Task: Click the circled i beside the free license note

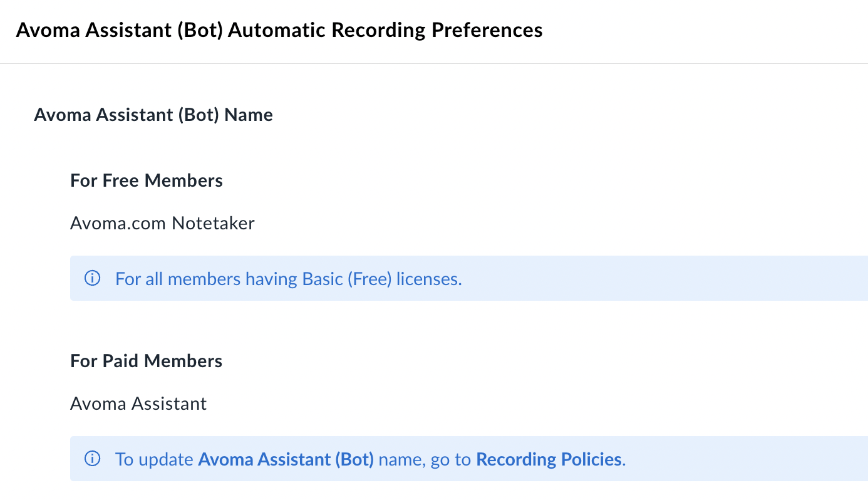Action: click(x=92, y=278)
